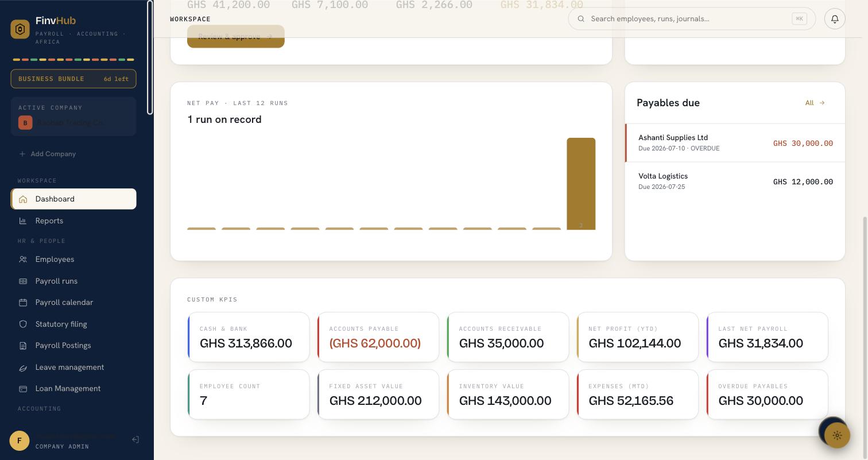Select the Net Profit (YTD) KPI card

[638, 337]
